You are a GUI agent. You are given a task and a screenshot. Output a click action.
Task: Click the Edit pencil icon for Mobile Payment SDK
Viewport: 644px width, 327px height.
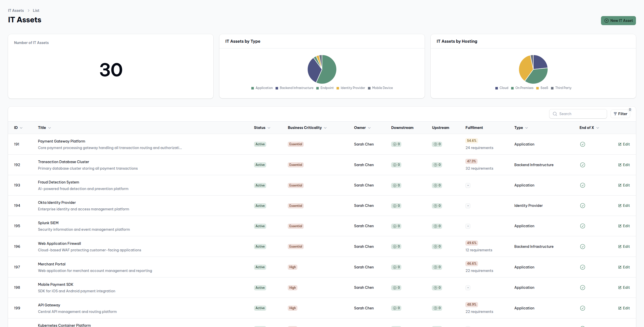click(620, 287)
